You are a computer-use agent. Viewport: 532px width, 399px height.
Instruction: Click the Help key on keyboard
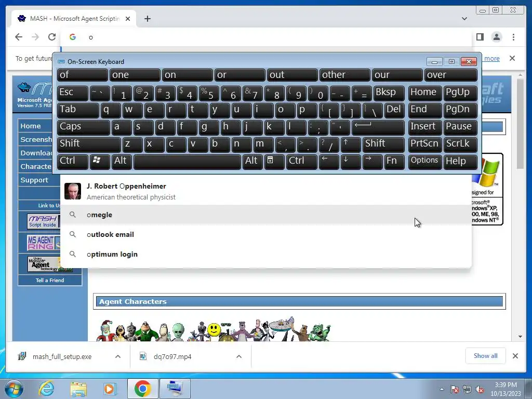[460, 162]
